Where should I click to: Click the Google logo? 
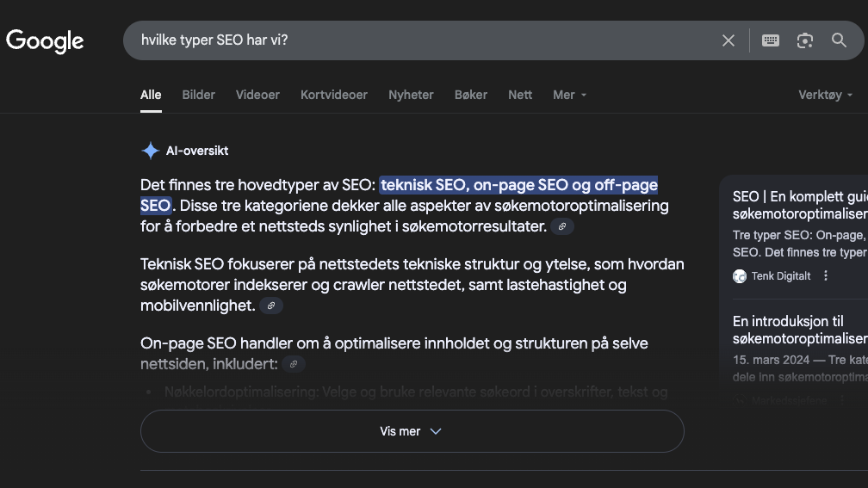[45, 40]
